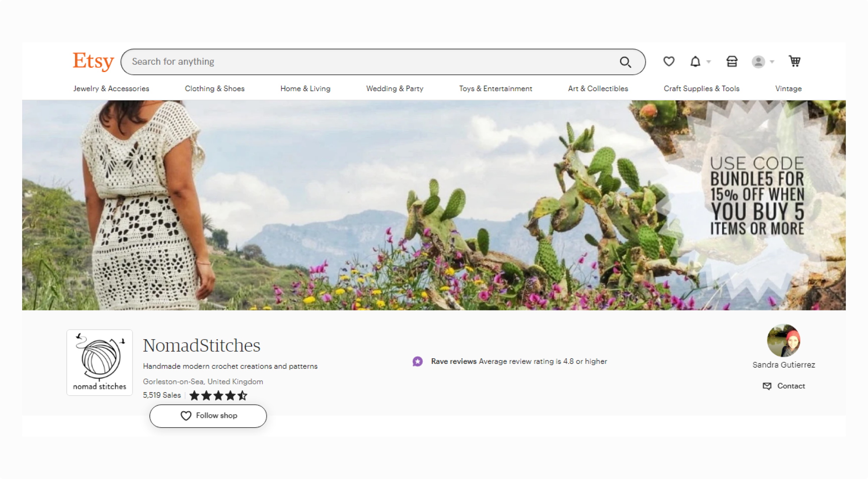Open notifications bell icon
868x479 pixels.
point(695,62)
